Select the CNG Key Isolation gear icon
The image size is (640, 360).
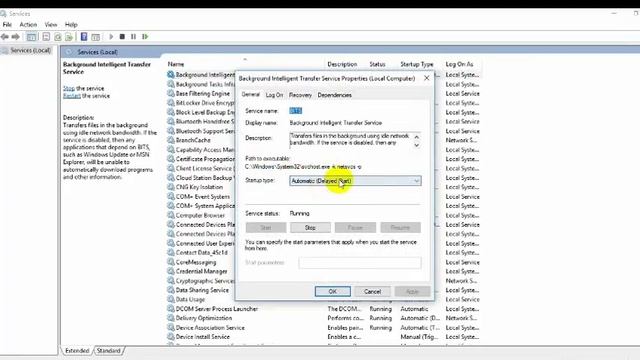(171, 187)
